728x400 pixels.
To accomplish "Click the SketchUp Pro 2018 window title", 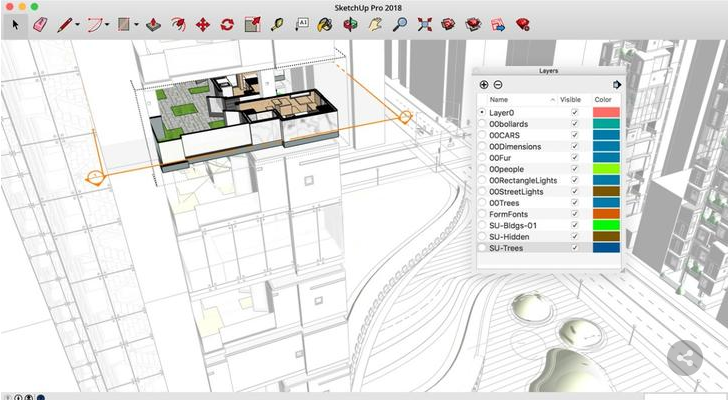I will [368, 7].
